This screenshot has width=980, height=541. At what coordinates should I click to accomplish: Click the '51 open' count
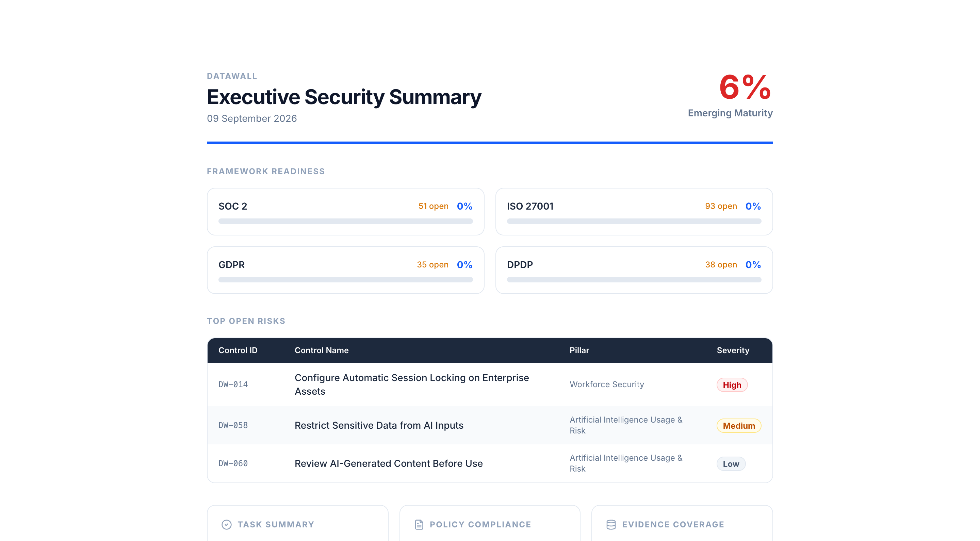[433, 206]
